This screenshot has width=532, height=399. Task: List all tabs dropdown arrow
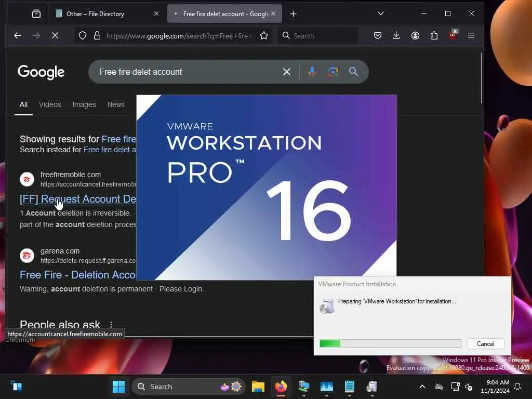[x=381, y=14]
